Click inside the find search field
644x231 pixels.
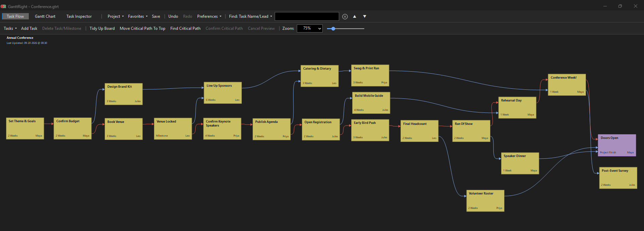click(307, 16)
